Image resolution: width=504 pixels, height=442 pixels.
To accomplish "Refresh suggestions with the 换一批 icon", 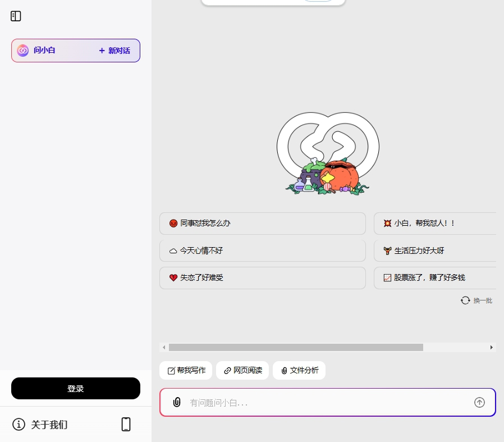I will pyautogui.click(x=465, y=300).
